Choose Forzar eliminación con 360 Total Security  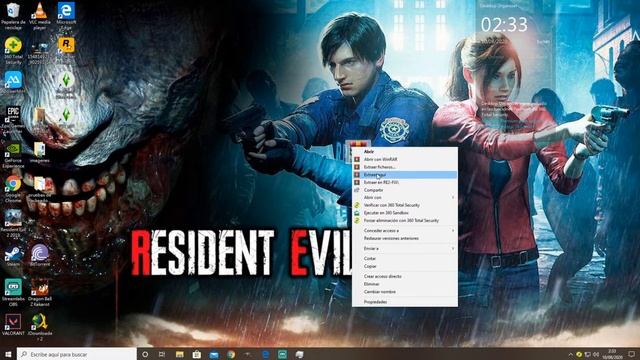click(404, 220)
